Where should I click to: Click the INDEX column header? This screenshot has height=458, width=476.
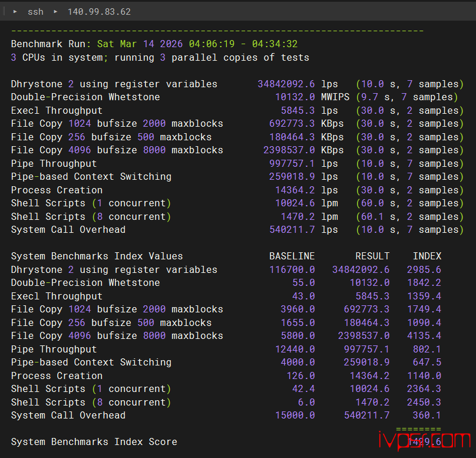pos(427,256)
